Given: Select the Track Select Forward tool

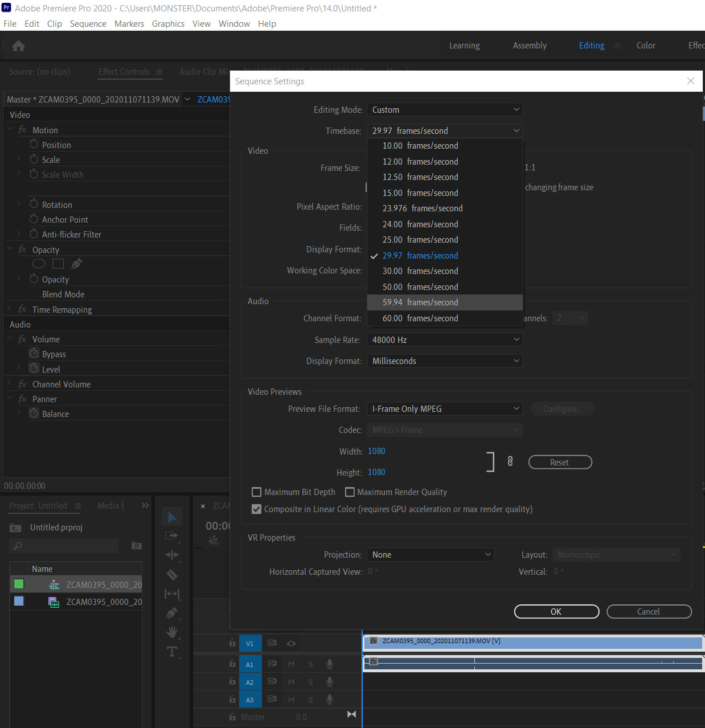Looking at the screenshot, I should click(172, 536).
